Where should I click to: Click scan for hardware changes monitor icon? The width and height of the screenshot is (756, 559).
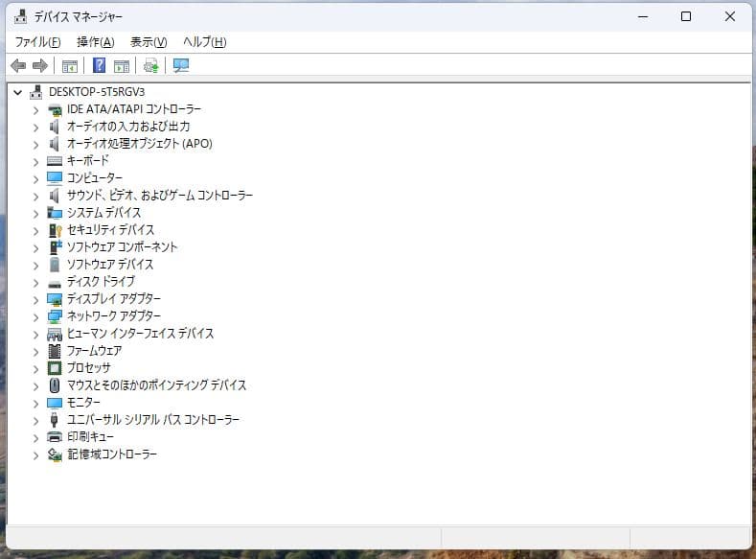point(181,65)
